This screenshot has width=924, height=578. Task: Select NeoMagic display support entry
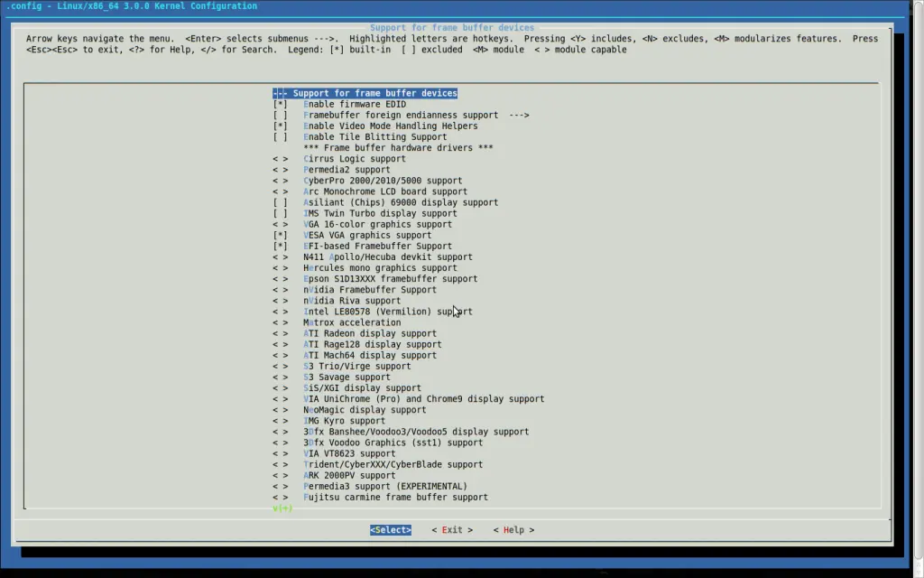(365, 410)
